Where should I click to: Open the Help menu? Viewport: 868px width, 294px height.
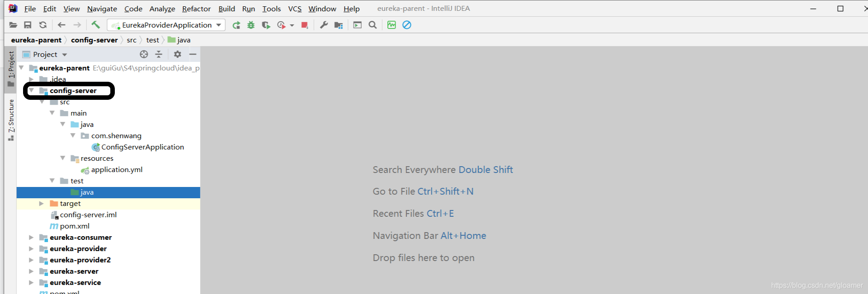[351, 9]
